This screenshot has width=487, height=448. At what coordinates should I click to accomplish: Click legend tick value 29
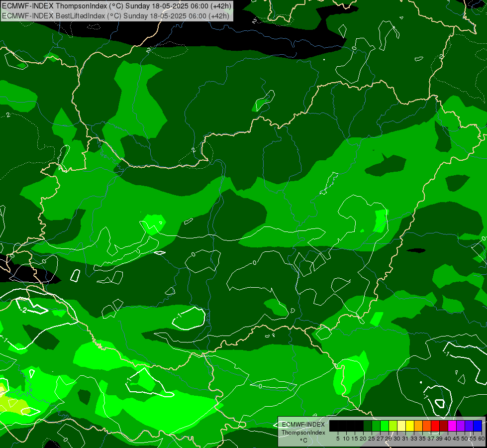388,439
